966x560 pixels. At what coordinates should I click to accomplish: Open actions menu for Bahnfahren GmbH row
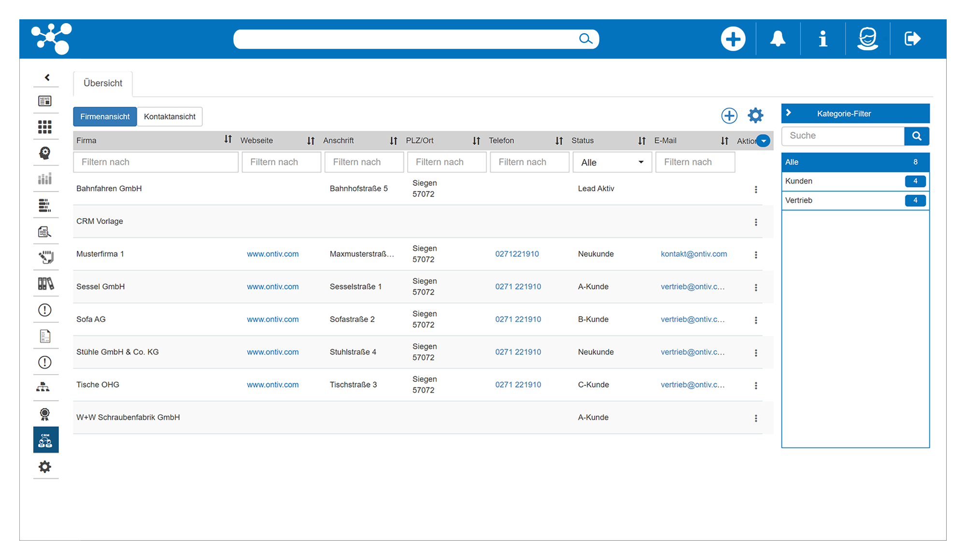pyautogui.click(x=756, y=190)
